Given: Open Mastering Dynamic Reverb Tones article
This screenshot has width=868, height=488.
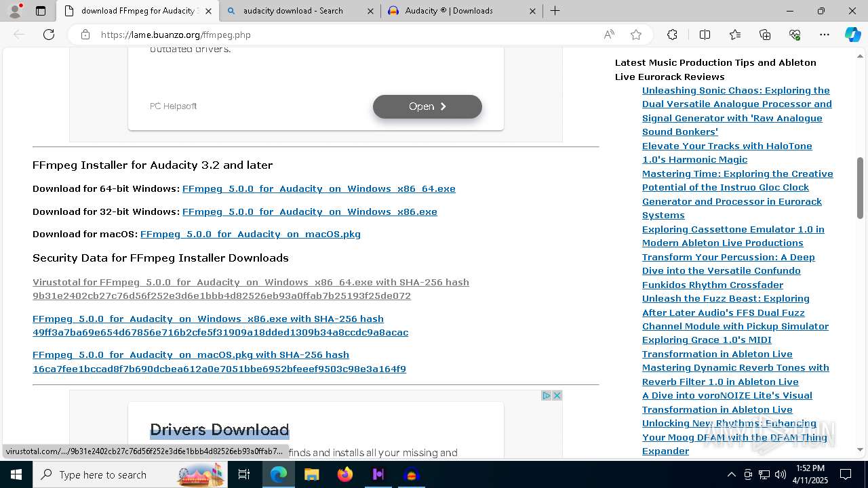Looking at the screenshot, I should pos(736,375).
